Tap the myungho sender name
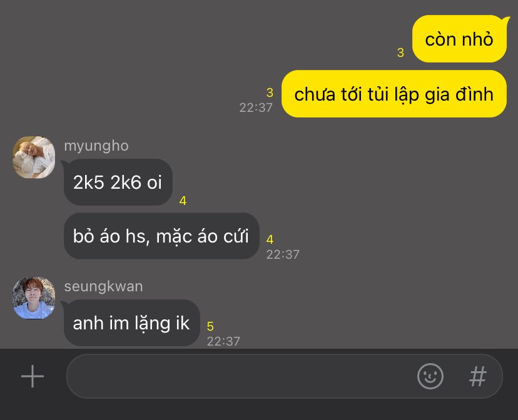The image size is (518, 420). (x=96, y=146)
